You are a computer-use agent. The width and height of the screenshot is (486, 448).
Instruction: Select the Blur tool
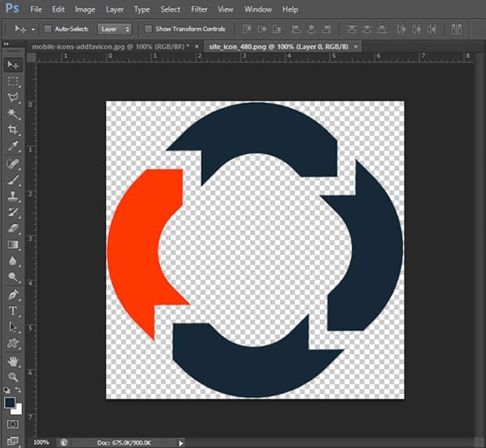13,261
